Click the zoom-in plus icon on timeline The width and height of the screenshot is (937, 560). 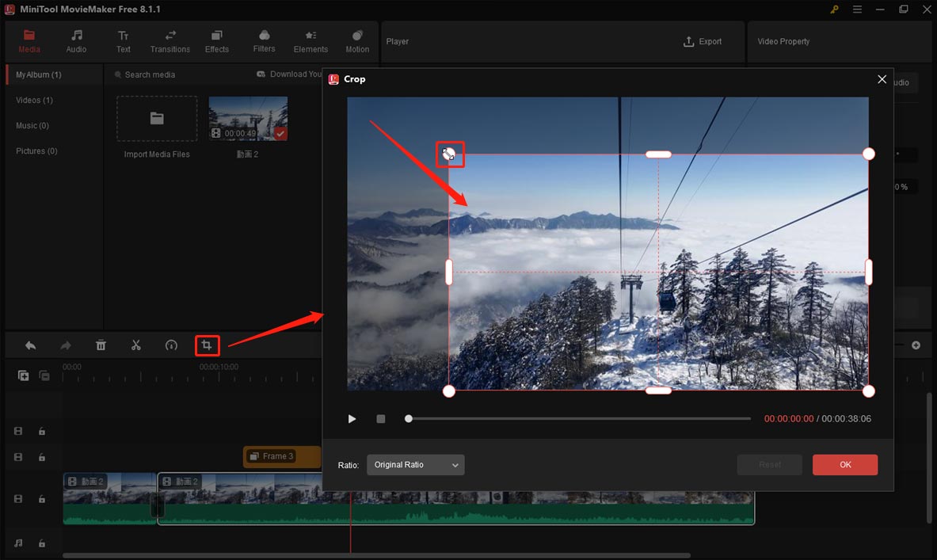pyautogui.click(x=916, y=345)
